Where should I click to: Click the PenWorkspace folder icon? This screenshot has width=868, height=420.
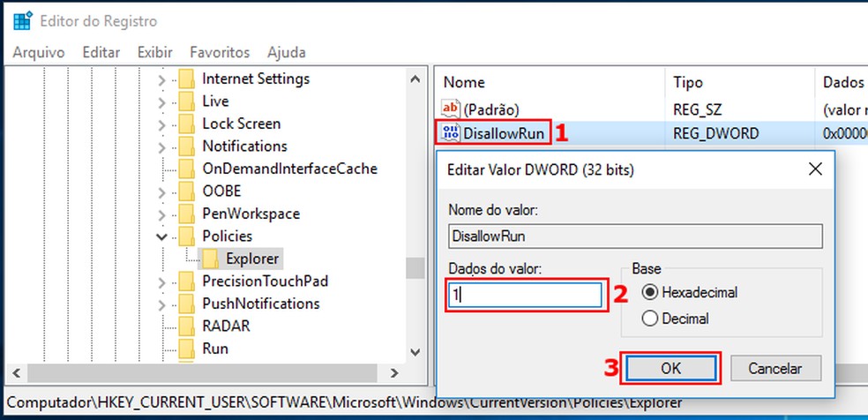pos(186,214)
